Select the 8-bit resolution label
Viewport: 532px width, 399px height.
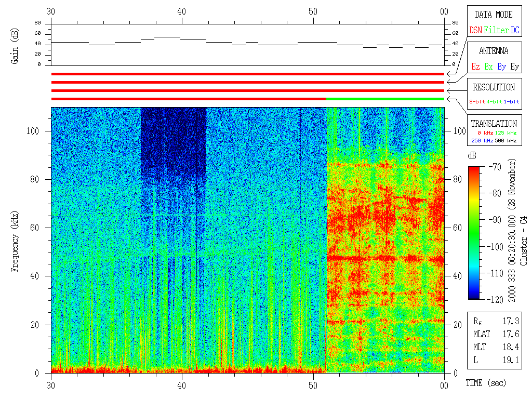477,102
